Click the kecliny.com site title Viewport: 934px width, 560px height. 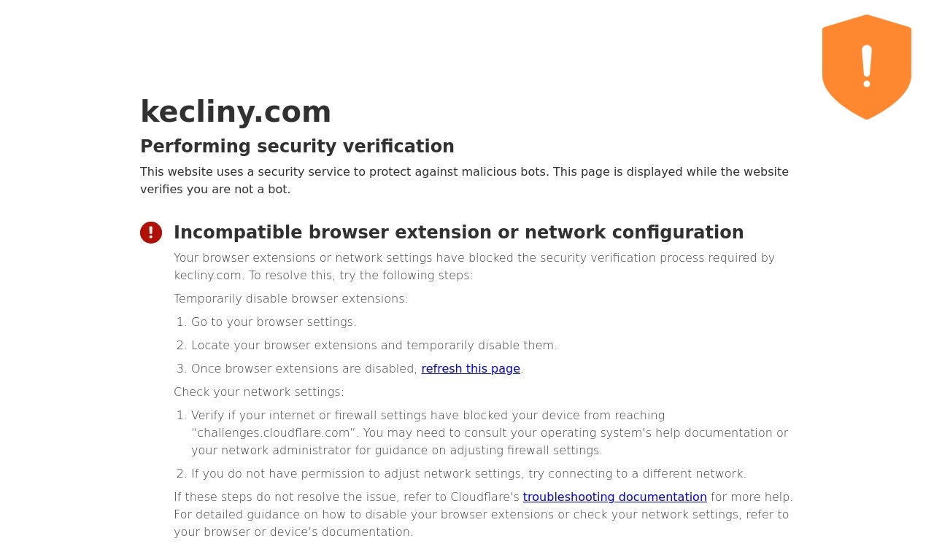(236, 112)
